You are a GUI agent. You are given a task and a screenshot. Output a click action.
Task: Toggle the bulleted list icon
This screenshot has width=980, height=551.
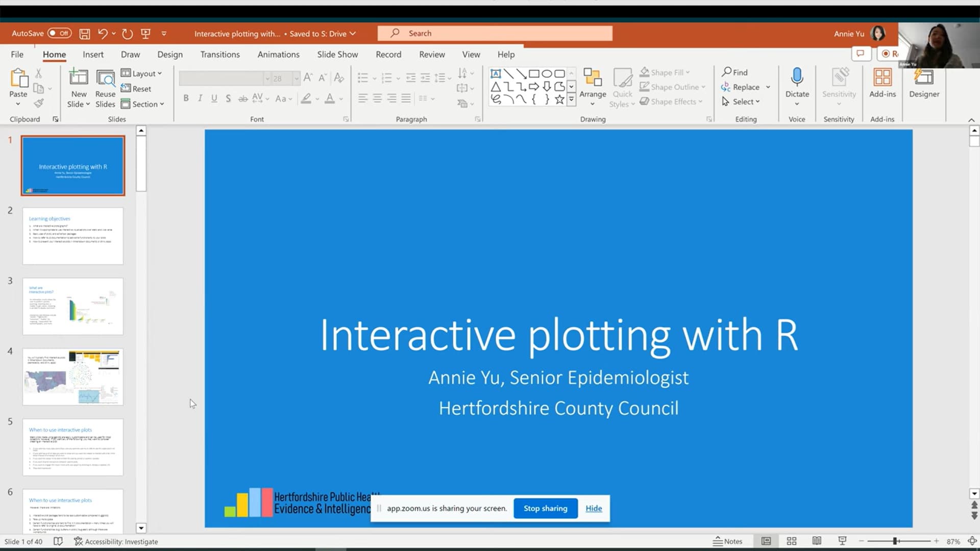pyautogui.click(x=363, y=78)
